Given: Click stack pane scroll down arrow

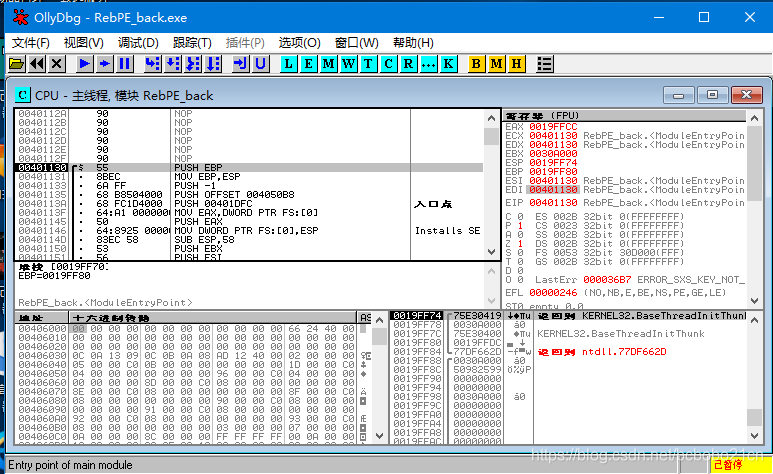Looking at the screenshot, I should coord(754,436).
